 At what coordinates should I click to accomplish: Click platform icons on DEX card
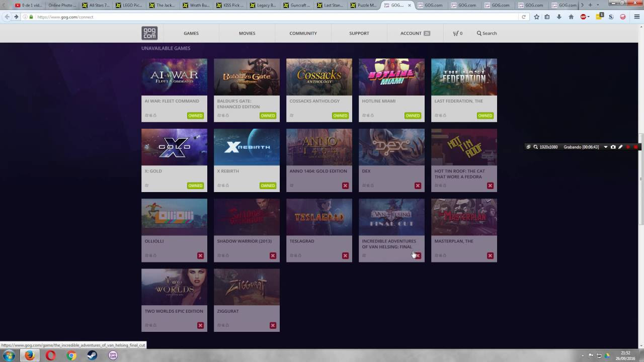[368, 186]
